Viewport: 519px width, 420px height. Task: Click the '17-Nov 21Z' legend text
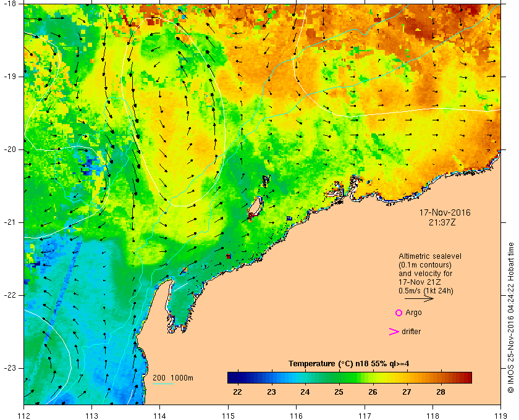(x=420, y=282)
